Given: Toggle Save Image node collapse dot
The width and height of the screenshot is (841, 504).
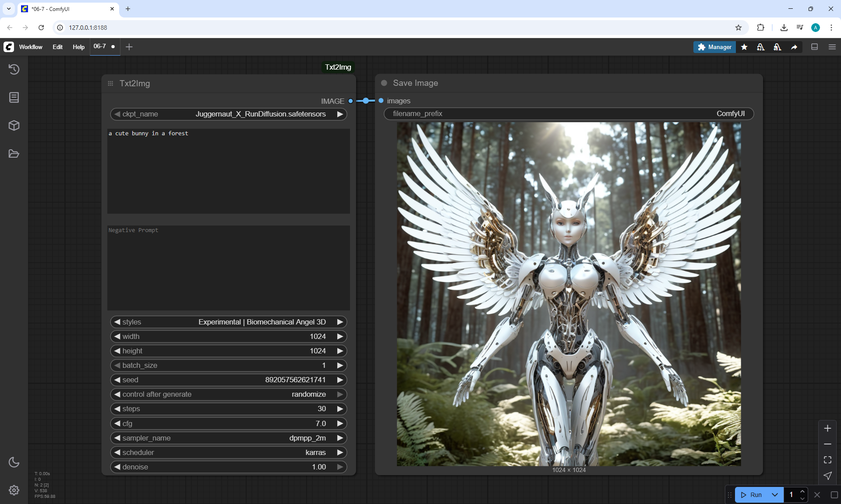Looking at the screenshot, I should coord(384,83).
